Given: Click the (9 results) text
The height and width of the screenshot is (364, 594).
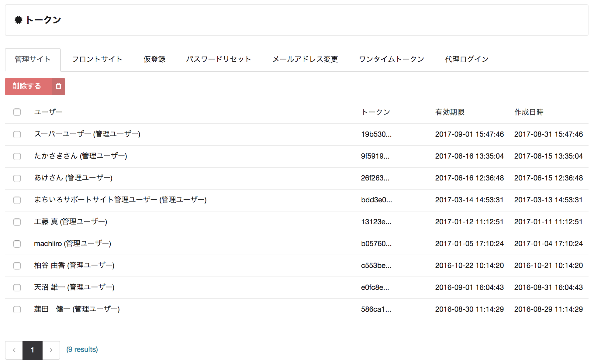Looking at the screenshot, I should pos(82,350).
